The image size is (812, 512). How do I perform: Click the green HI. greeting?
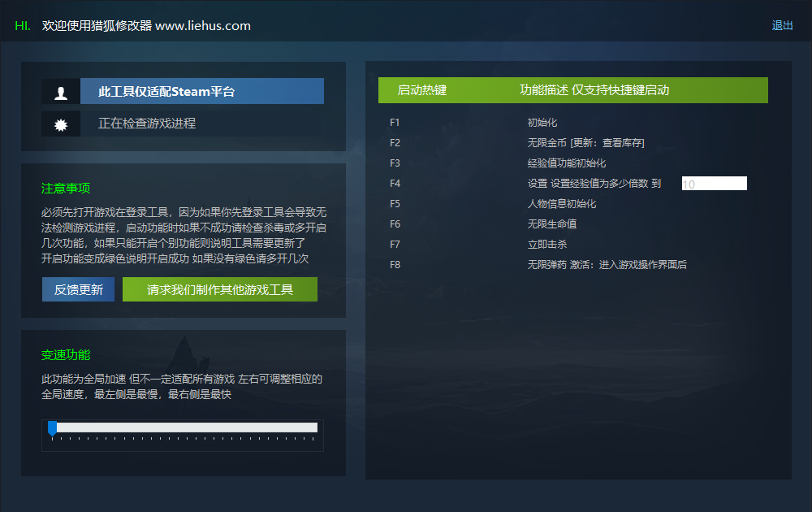[x=23, y=26]
